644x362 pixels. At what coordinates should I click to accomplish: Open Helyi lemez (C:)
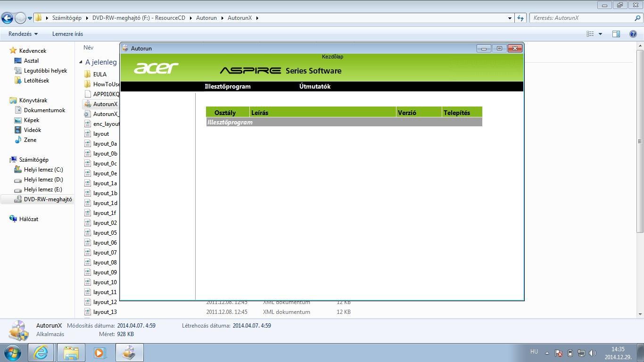(43, 169)
